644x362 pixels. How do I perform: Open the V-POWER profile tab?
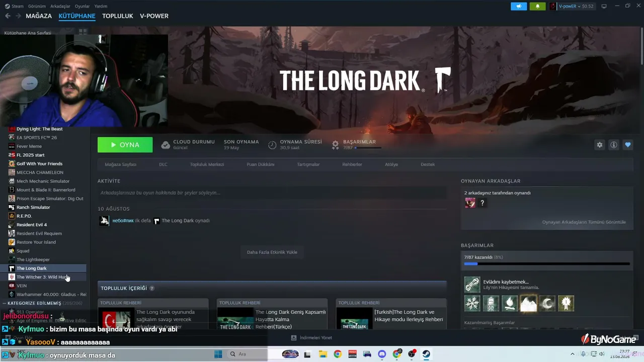point(154,16)
